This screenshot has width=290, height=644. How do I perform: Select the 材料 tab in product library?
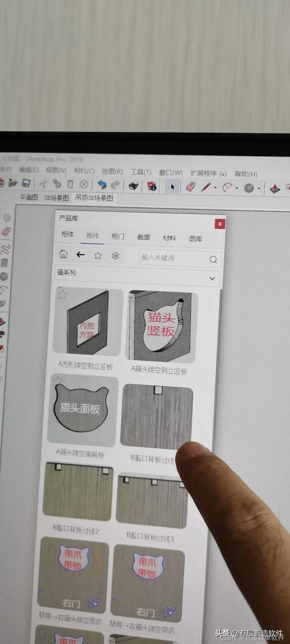(x=170, y=238)
